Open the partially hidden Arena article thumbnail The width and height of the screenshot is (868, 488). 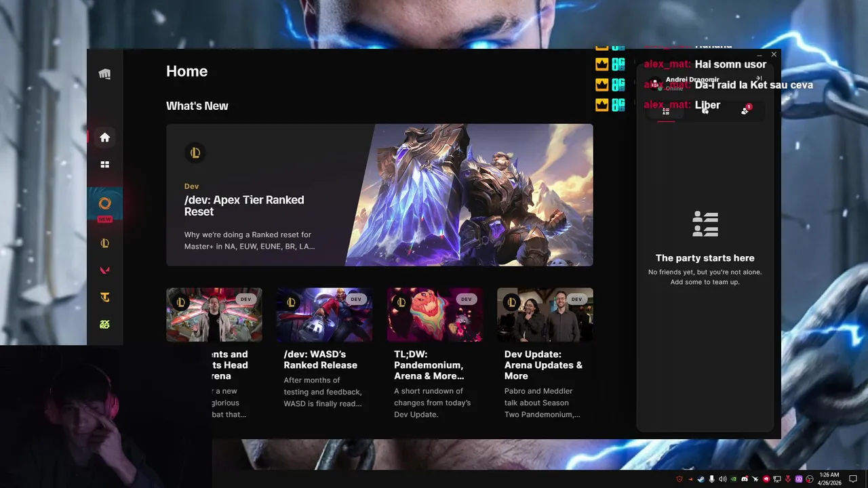(x=214, y=314)
